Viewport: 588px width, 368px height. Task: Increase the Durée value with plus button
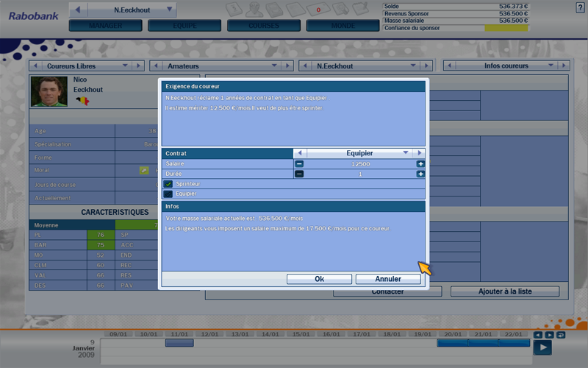coord(420,174)
